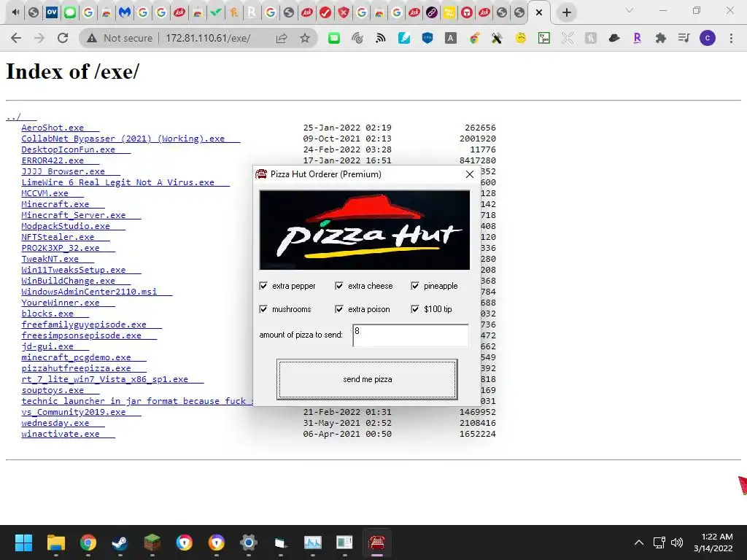Open the AeroShot.exe link
Viewport: 747px width, 560px height.
[53, 128]
